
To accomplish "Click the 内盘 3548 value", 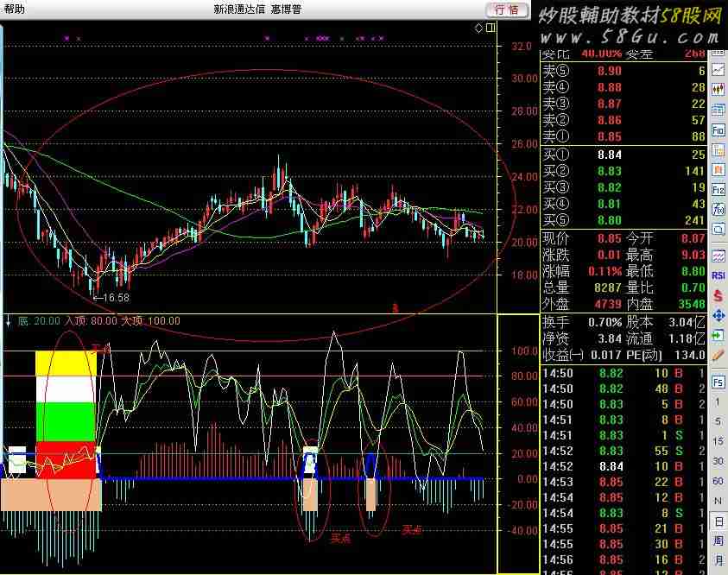I will tap(692, 304).
